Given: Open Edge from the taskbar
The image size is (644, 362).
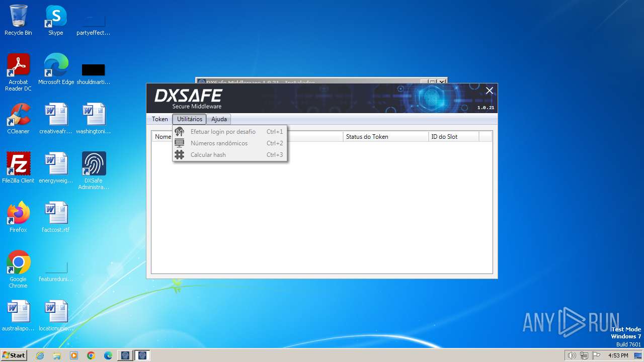Looking at the screenshot, I should 108,355.
